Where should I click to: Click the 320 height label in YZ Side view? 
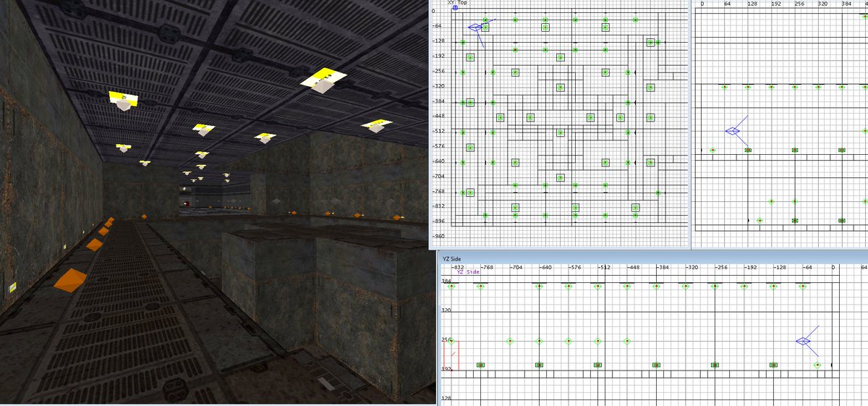pyautogui.click(x=446, y=310)
